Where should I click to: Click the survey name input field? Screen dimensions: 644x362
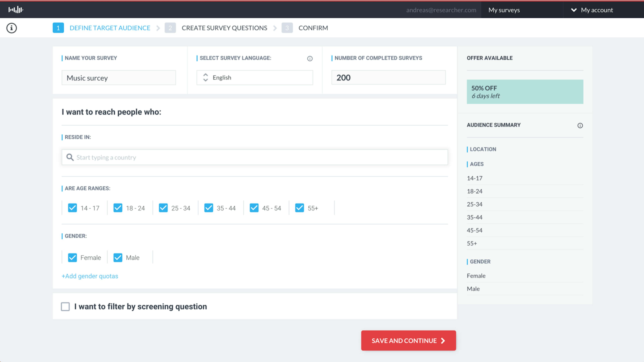[x=119, y=78]
